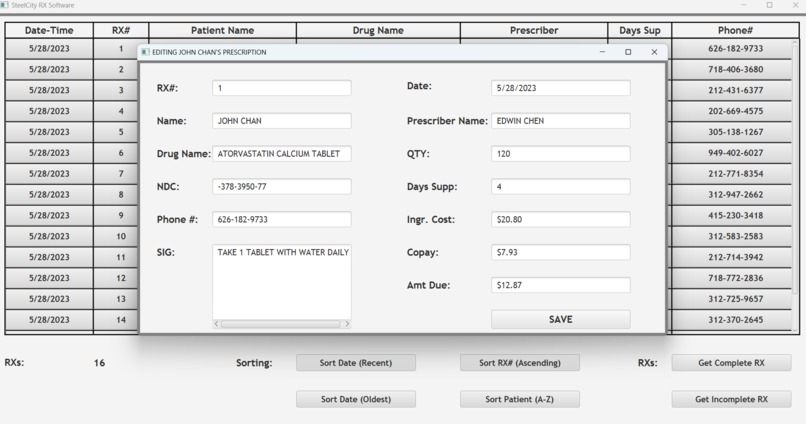This screenshot has height=424, width=806.
Task: Click the table's vertical scrollbar down arrow
Action: (x=796, y=330)
